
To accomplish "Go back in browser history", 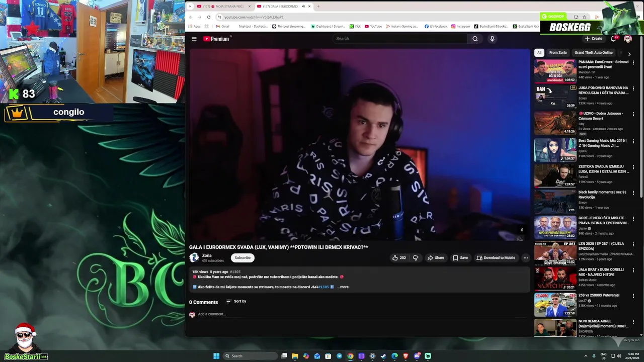I will coord(191,17).
